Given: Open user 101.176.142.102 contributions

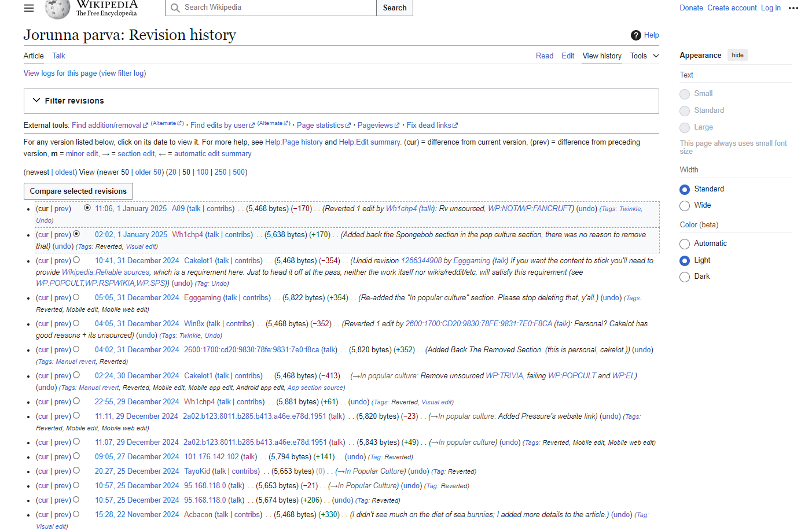Looking at the screenshot, I should 212,456.
